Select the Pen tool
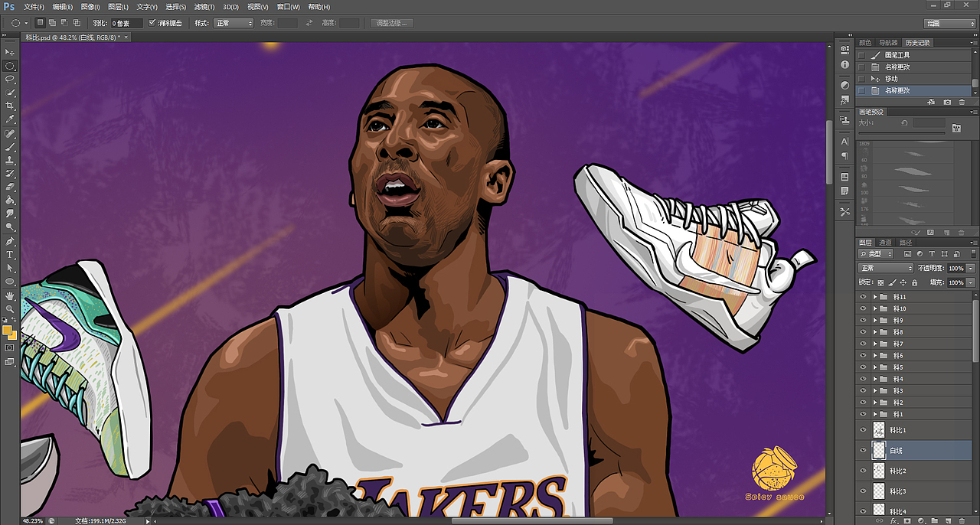 tap(10, 241)
